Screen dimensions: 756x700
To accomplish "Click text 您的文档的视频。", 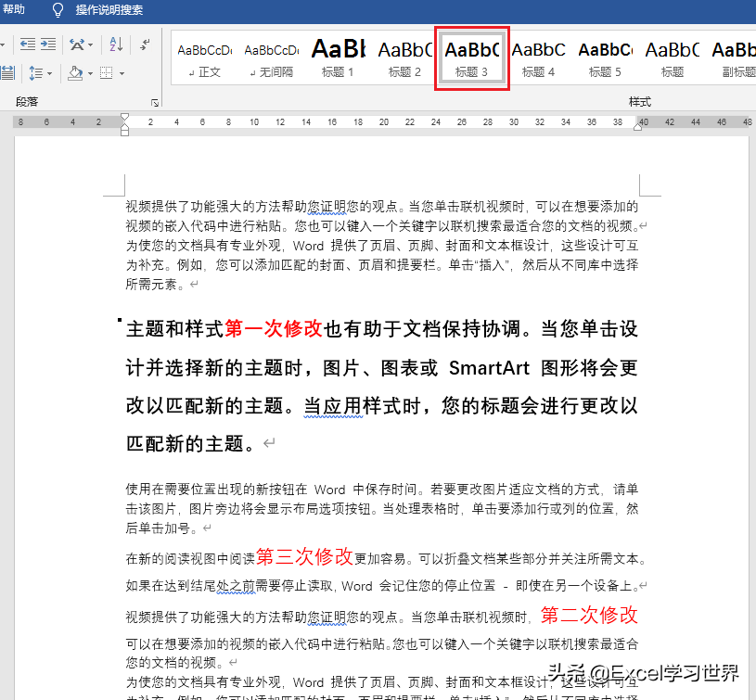I will click(x=174, y=662).
